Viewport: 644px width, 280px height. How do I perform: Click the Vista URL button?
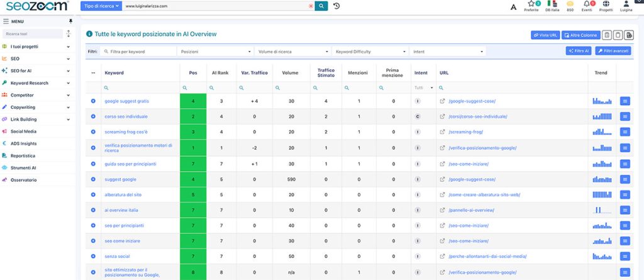click(x=545, y=35)
